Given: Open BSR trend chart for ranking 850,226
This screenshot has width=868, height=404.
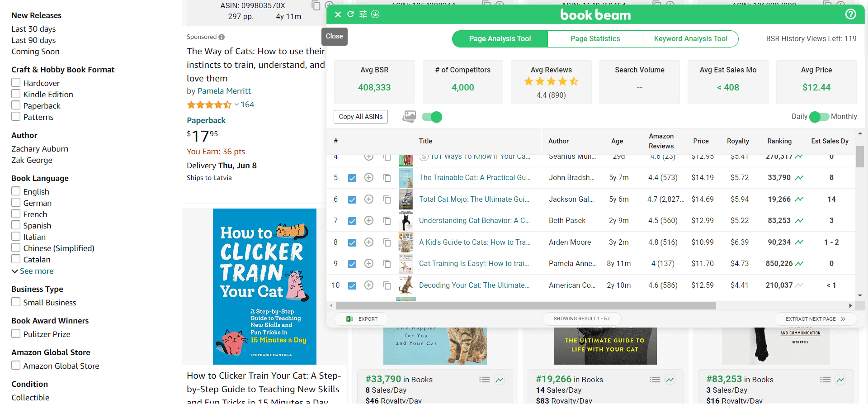Looking at the screenshot, I should tap(799, 264).
